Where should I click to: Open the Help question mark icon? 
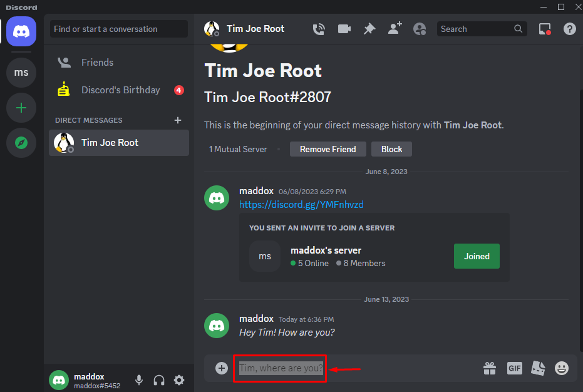click(x=569, y=29)
